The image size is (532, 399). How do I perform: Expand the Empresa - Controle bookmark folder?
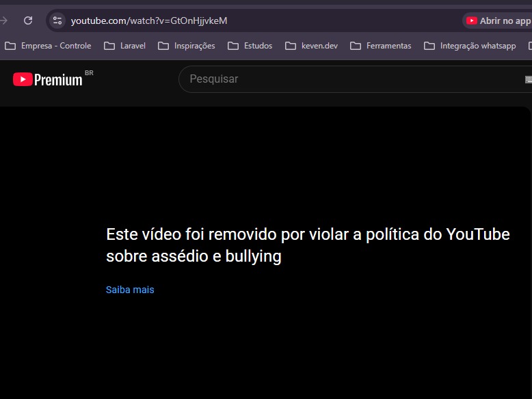(x=48, y=46)
